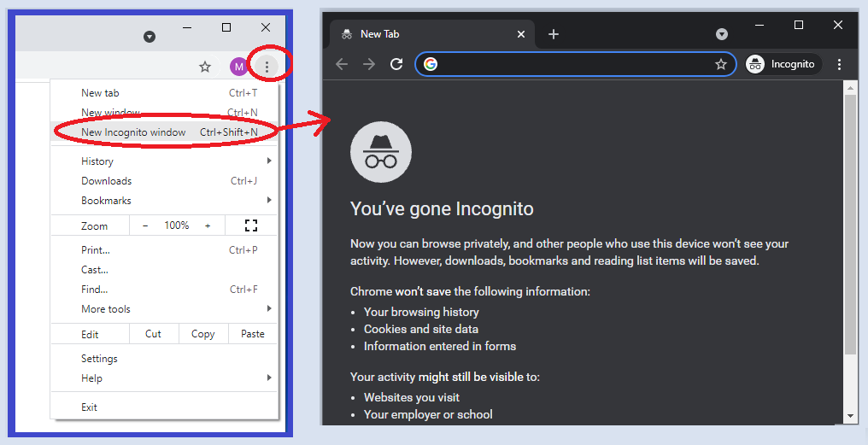This screenshot has width=868, height=445.
Task: Click Cut in the Edit row
Action: click(153, 334)
